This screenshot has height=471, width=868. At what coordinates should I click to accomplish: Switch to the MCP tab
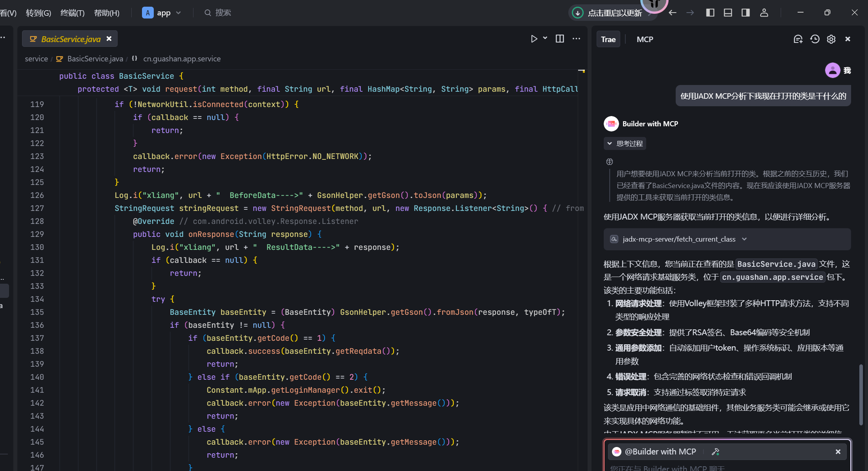click(645, 39)
